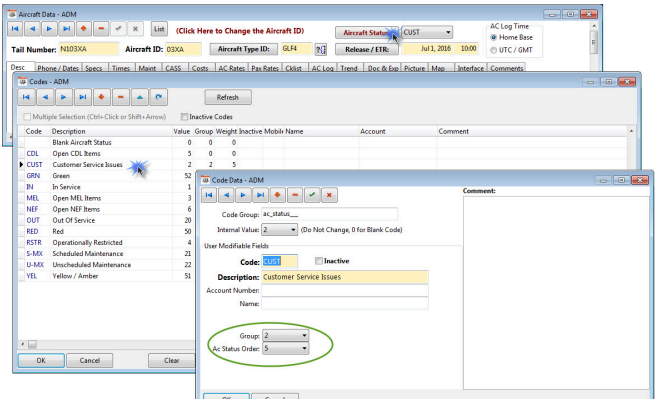Open the Specs tab

click(94, 68)
